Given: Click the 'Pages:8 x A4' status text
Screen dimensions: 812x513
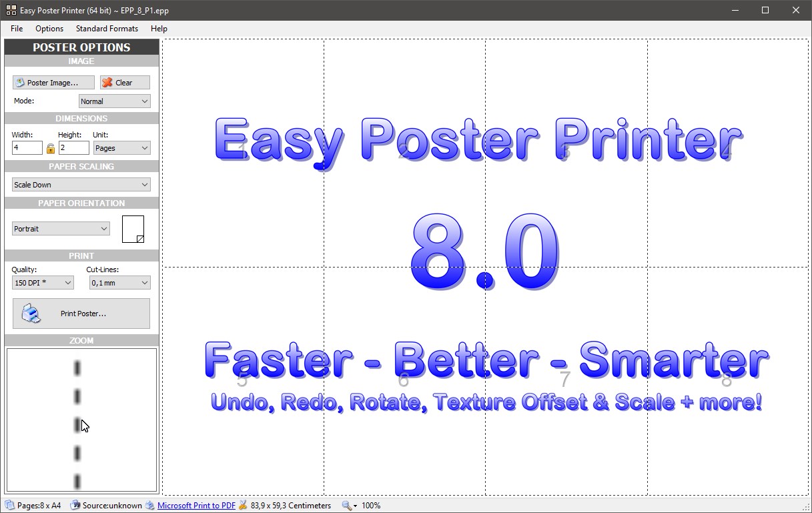Looking at the screenshot, I should (x=39, y=506).
